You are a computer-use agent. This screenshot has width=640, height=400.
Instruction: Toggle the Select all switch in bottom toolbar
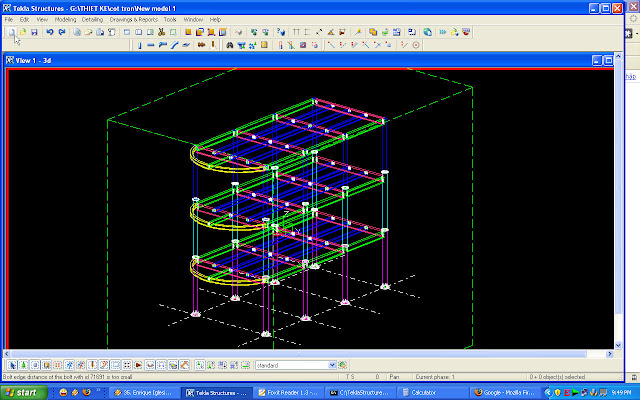(11, 366)
